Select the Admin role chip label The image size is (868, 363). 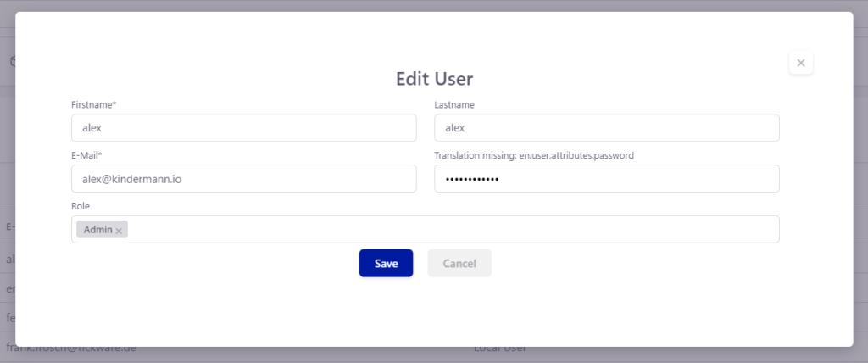[x=97, y=230]
